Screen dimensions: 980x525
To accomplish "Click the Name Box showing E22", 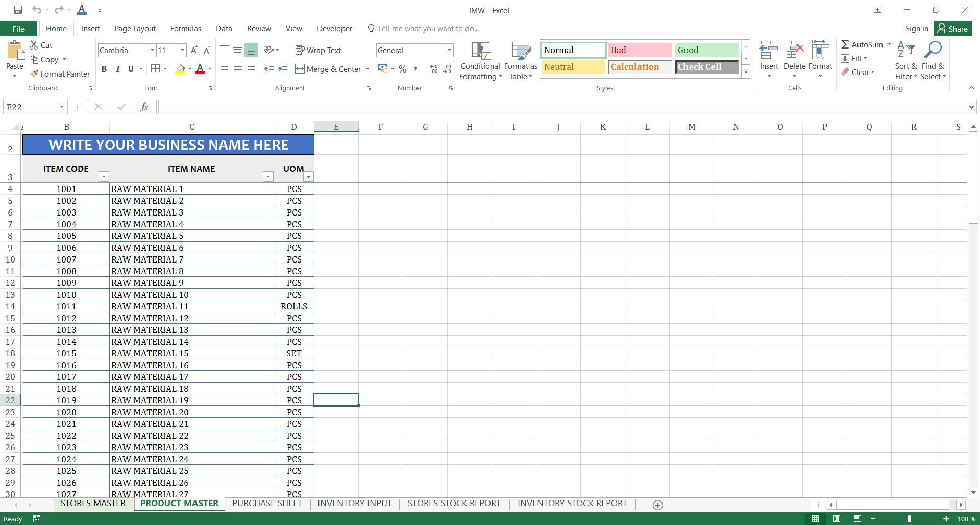I will click(31, 107).
